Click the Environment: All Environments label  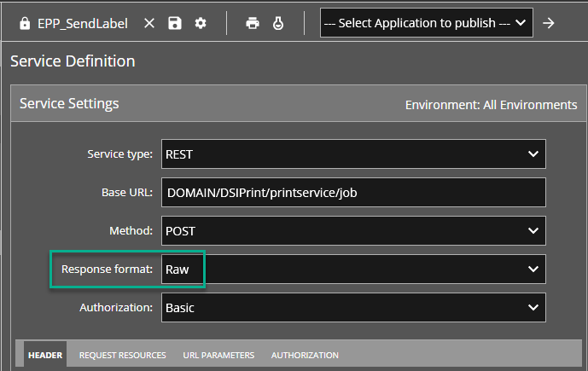(x=491, y=105)
